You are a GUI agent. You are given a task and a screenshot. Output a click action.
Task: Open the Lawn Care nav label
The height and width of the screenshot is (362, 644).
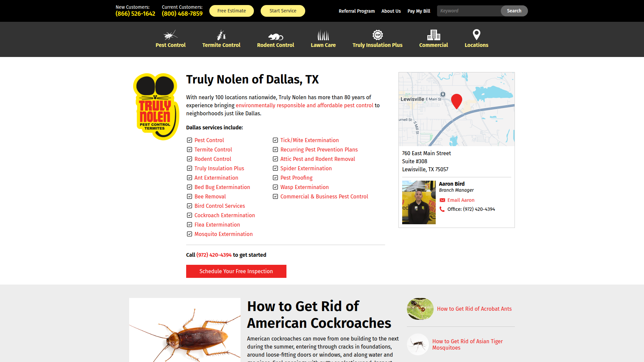click(323, 45)
